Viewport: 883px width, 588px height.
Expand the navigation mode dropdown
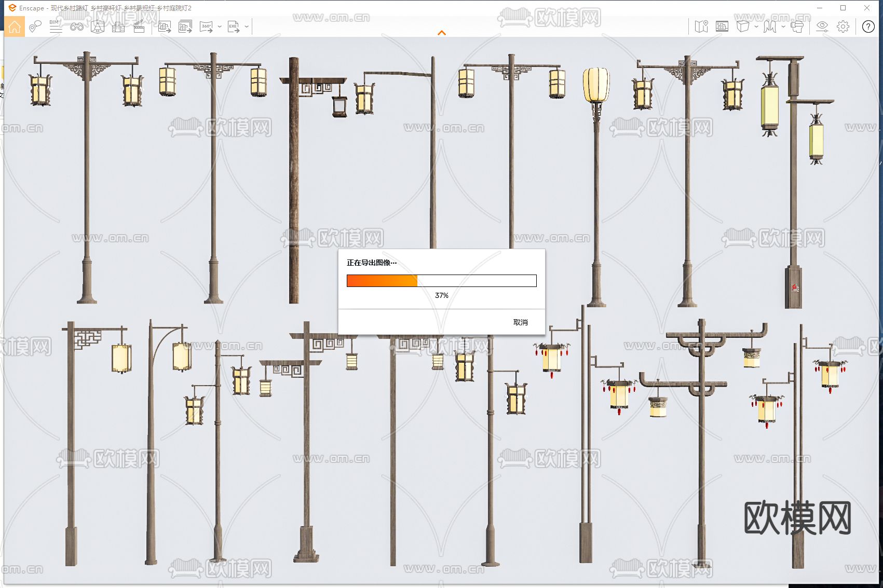(x=783, y=26)
